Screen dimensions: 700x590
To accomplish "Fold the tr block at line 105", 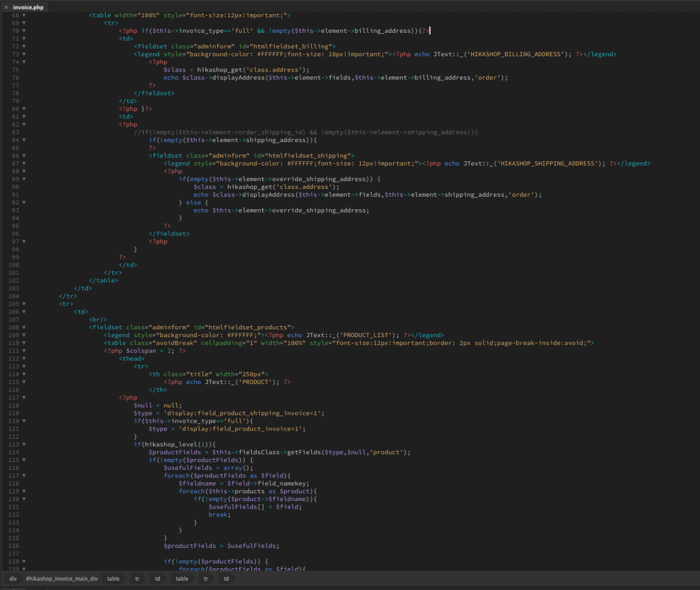I will point(24,304).
